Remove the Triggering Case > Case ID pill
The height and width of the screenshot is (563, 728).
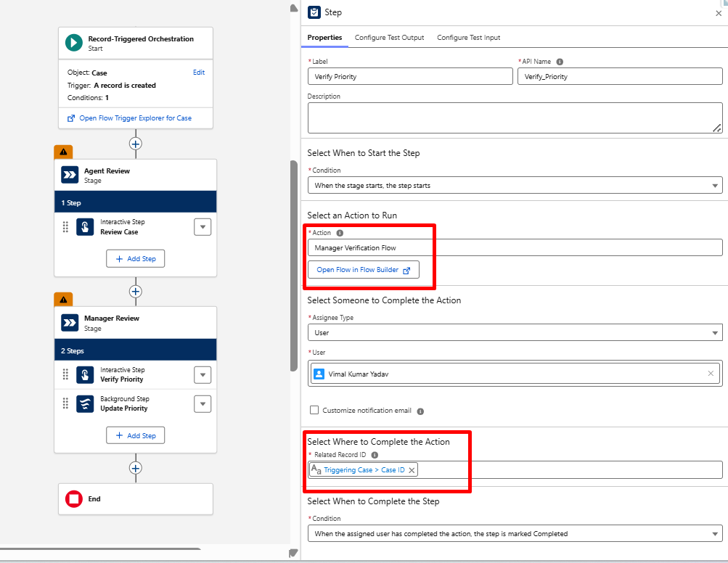coord(412,470)
